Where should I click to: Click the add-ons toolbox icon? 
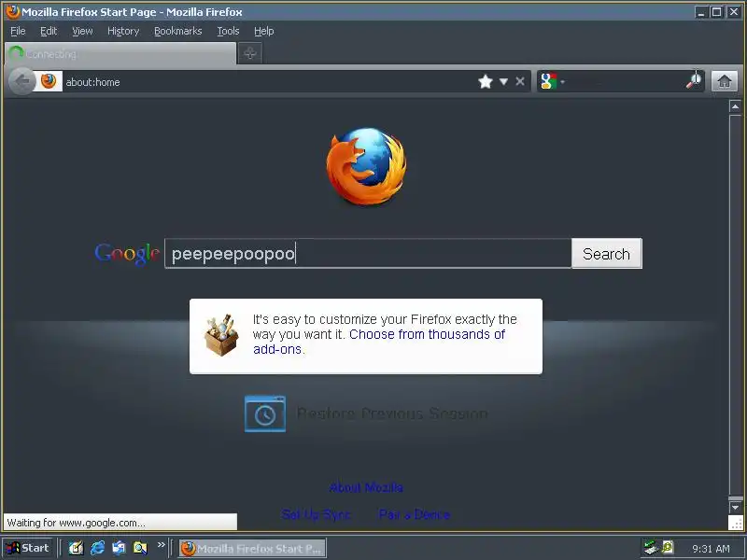[221, 335]
